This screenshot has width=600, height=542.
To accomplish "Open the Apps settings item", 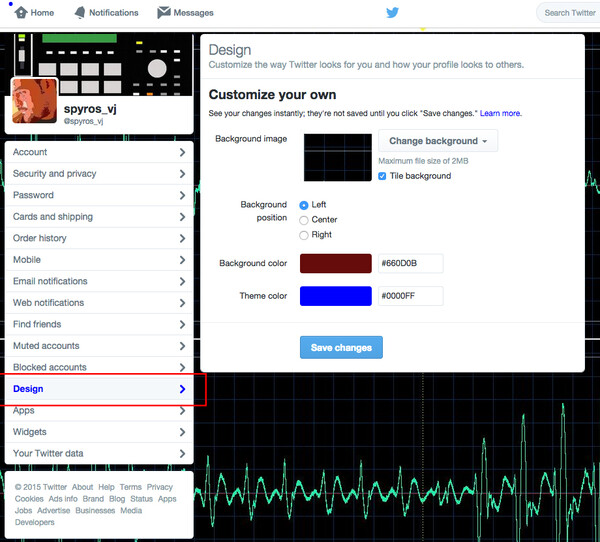I will (99, 411).
